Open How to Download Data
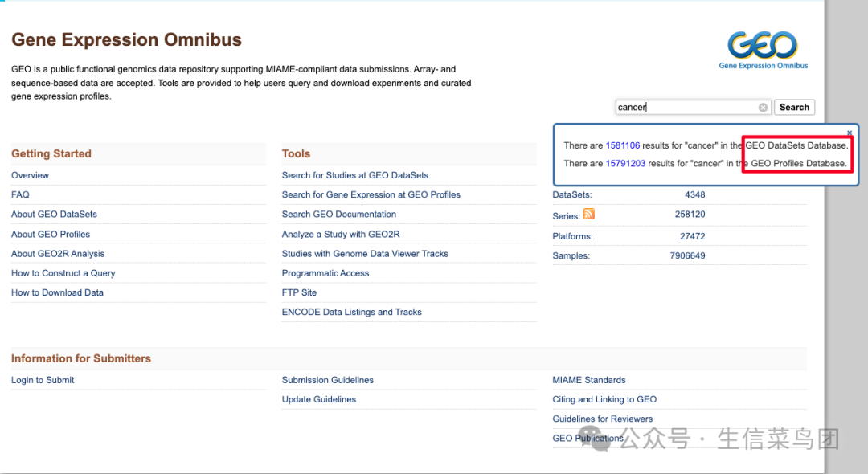The height and width of the screenshot is (474, 868). (x=57, y=292)
